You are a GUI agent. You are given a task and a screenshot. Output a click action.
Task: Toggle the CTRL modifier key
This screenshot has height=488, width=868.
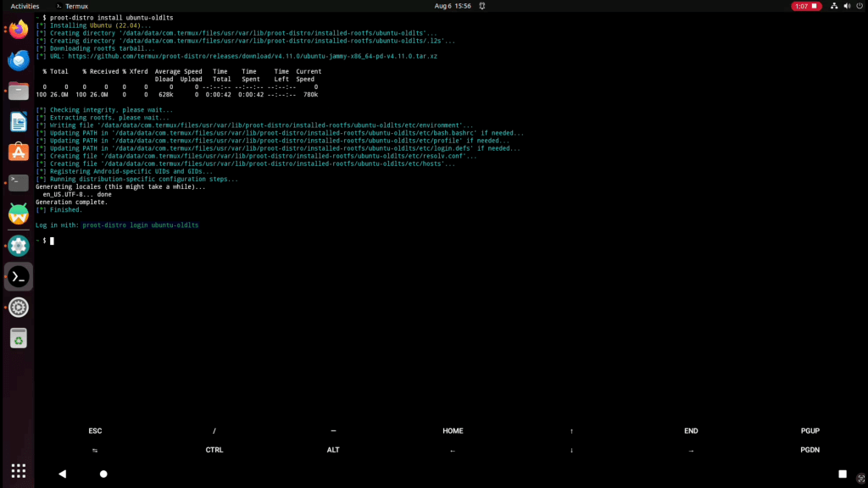coord(214,450)
